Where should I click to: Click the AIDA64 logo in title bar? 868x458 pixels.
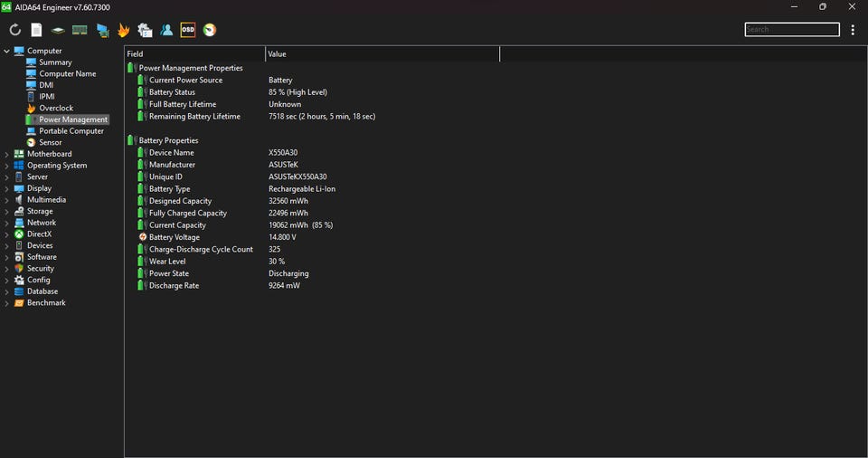coord(6,6)
